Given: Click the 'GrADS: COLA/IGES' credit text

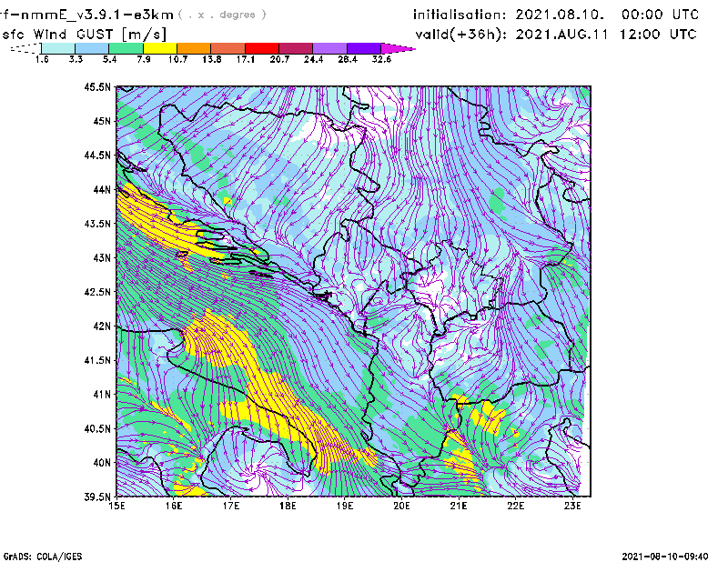Looking at the screenshot, I should coord(43,557).
